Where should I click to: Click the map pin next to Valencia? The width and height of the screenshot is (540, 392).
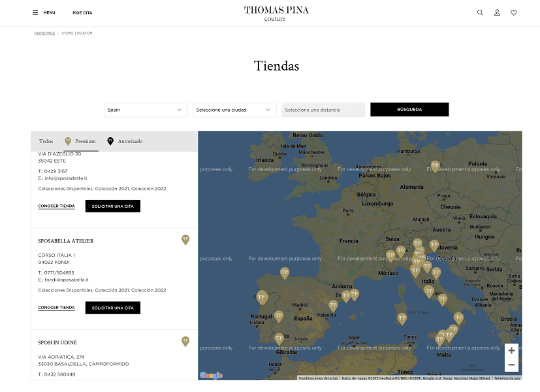pos(333,306)
